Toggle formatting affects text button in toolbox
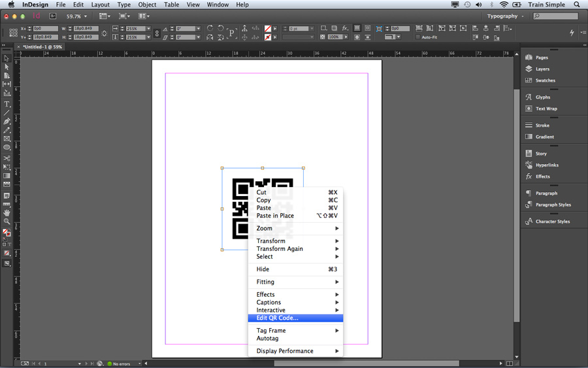 [9, 244]
